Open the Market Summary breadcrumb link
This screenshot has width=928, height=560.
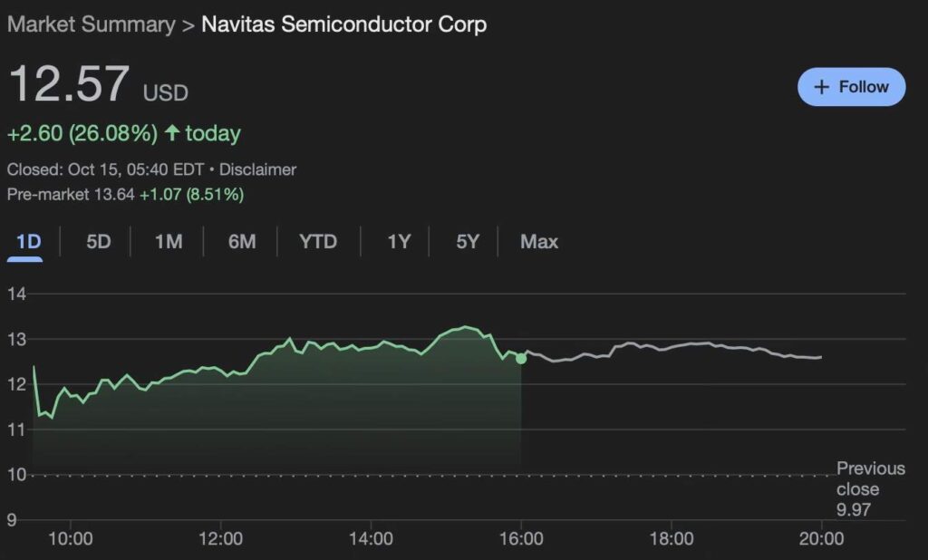[x=91, y=24]
